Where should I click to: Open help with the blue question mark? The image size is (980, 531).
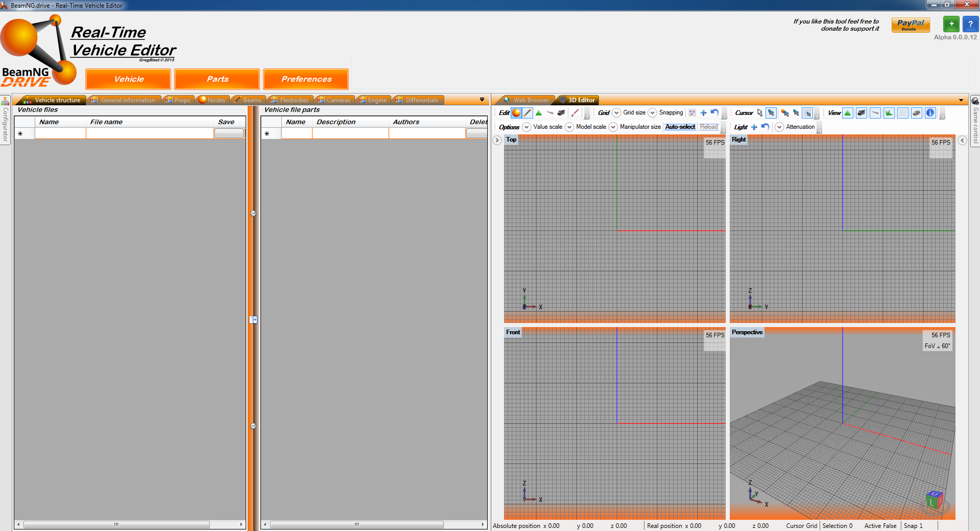[x=970, y=24]
